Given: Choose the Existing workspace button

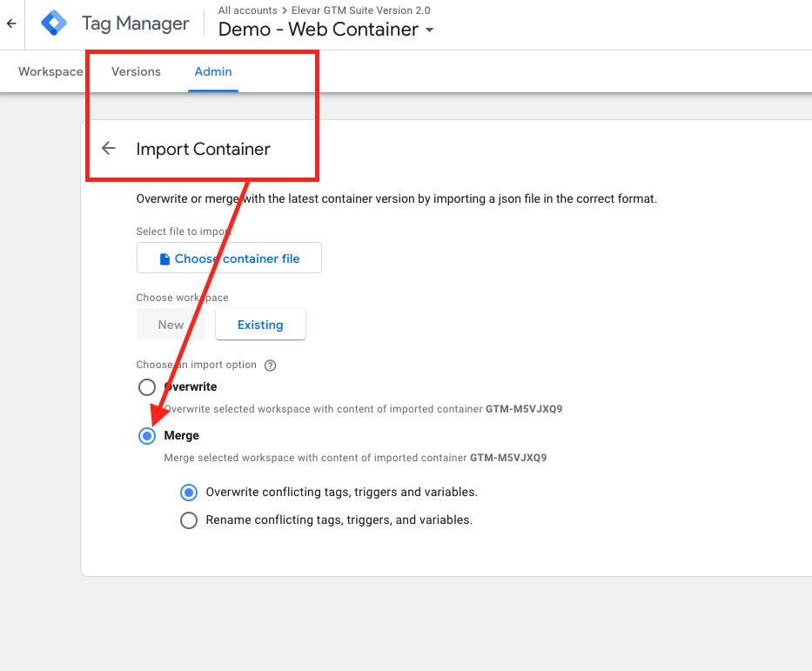Looking at the screenshot, I should (x=260, y=325).
